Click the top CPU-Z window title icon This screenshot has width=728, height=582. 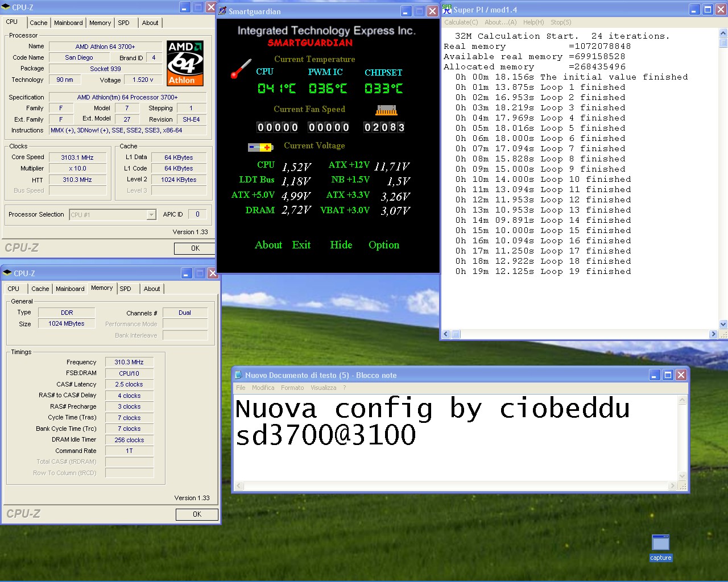tap(7, 7)
